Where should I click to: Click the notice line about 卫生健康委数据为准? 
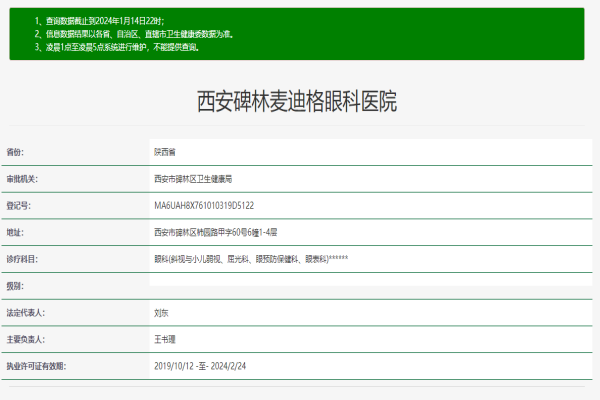(x=134, y=34)
